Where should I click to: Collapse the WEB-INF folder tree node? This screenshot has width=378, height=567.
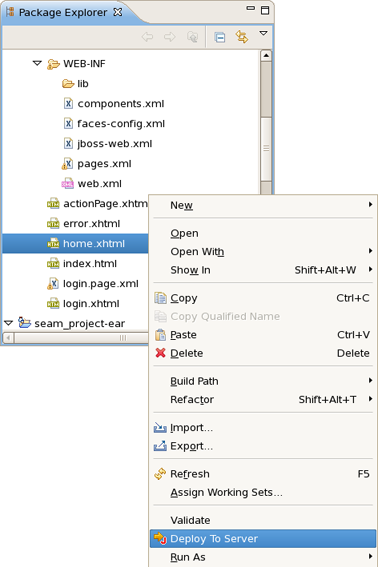tap(37, 63)
